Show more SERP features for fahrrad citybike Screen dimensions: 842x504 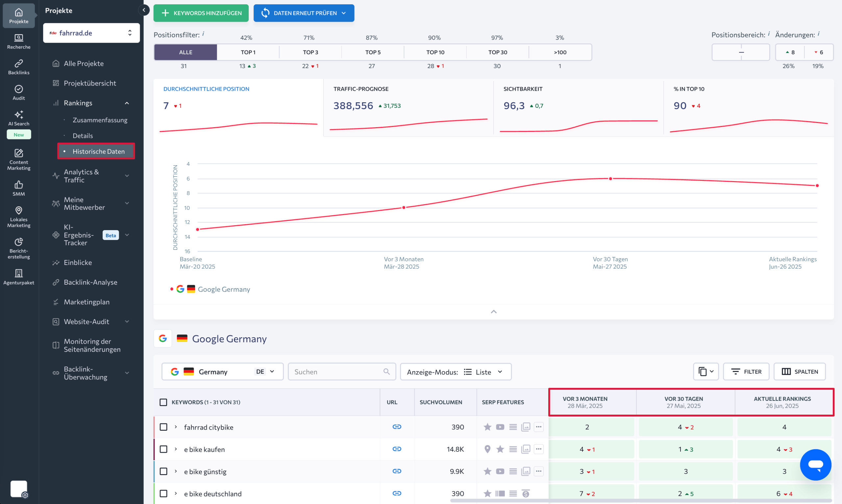coord(538,426)
